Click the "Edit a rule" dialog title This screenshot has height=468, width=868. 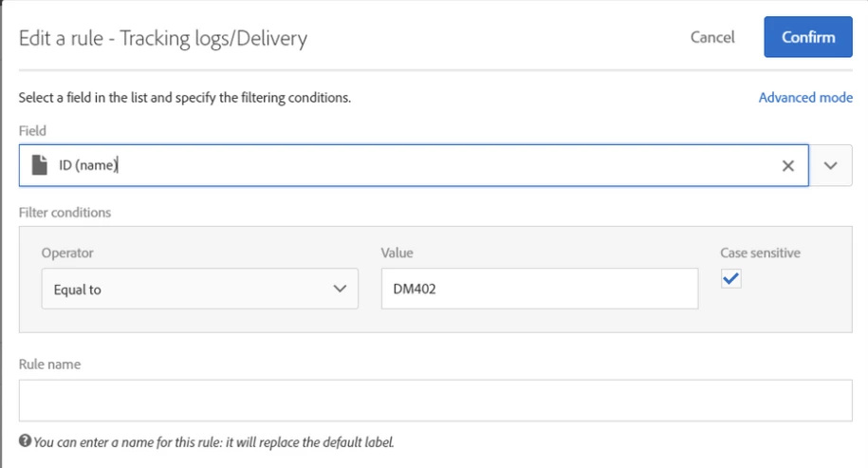[163, 39]
